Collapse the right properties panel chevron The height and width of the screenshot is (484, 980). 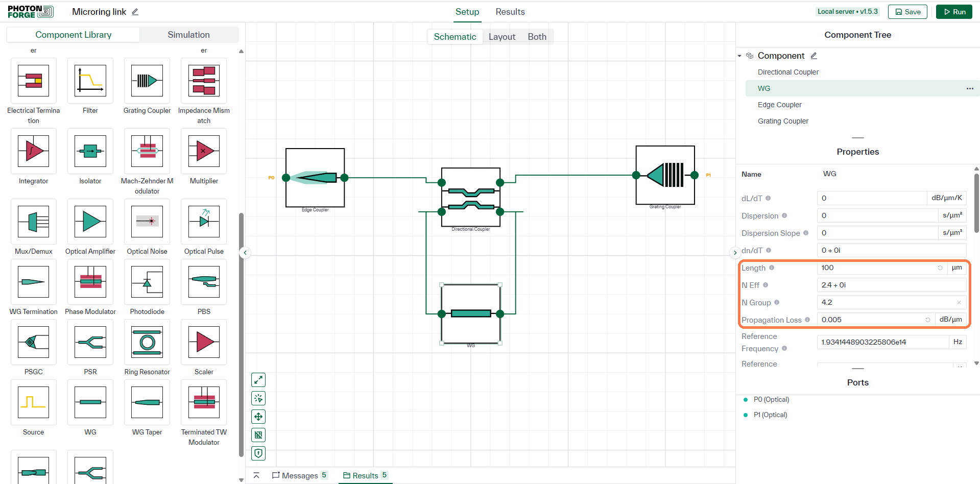coord(735,253)
